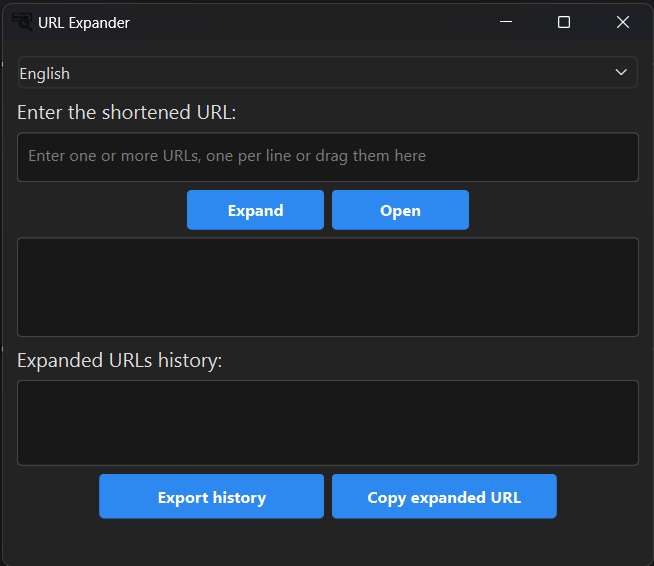654x566 pixels.
Task: Click the "Enter the shortened URL:" label
Action: (x=127, y=112)
